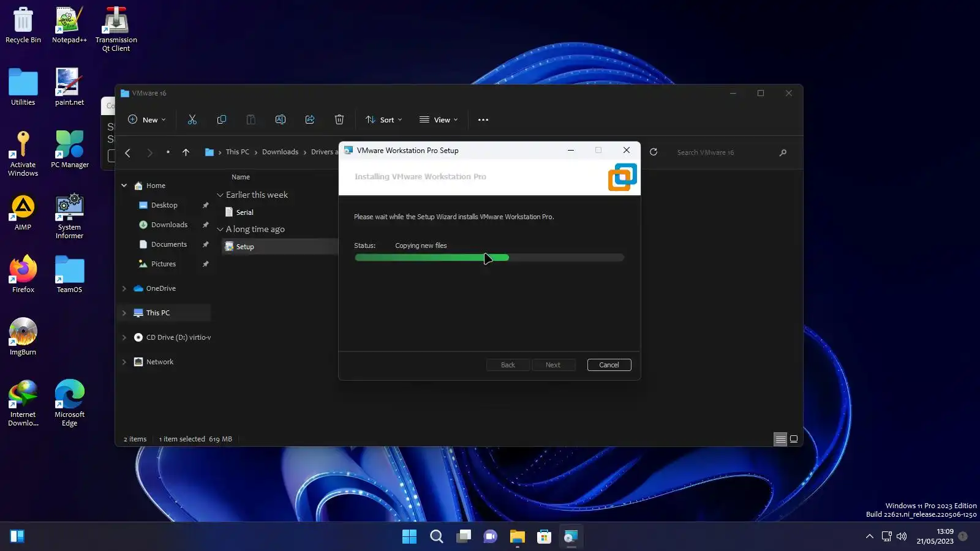Collapse the A long time ago group

[x=221, y=229]
